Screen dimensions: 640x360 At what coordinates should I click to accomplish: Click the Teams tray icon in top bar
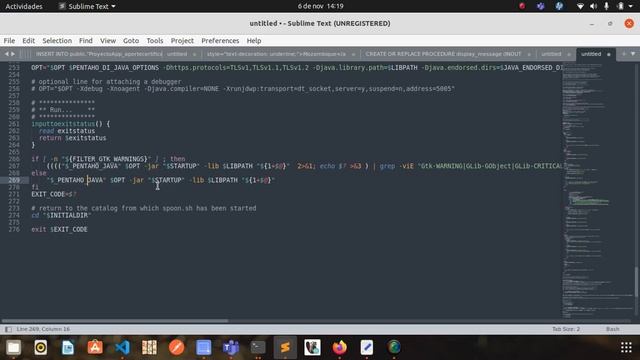pyautogui.click(x=541, y=6)
